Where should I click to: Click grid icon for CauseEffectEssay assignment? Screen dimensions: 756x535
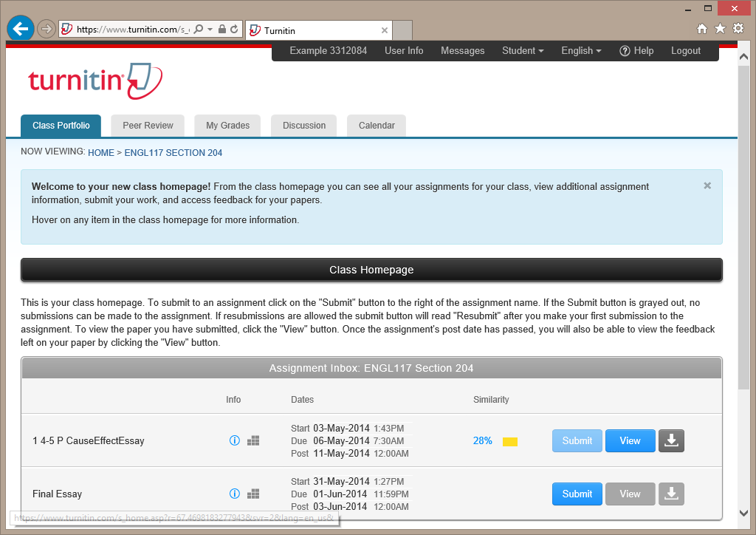253,440
